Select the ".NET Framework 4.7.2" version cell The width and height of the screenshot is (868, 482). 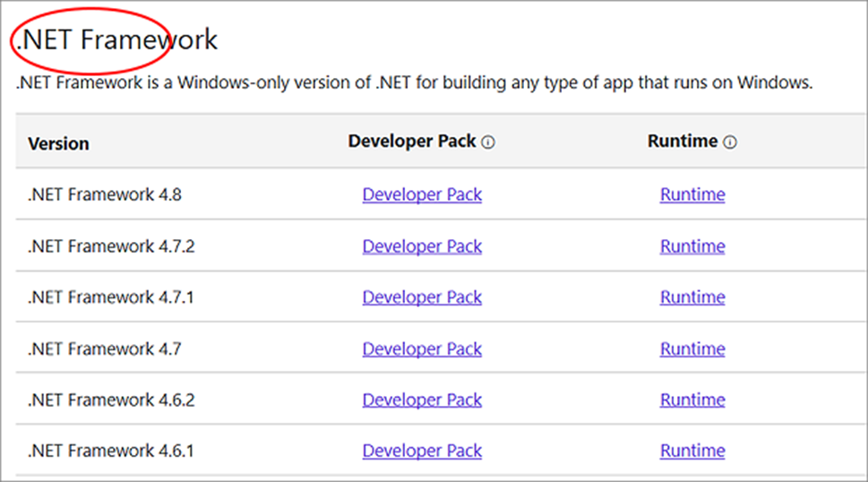pyautogui.click(x=111, y=246)
